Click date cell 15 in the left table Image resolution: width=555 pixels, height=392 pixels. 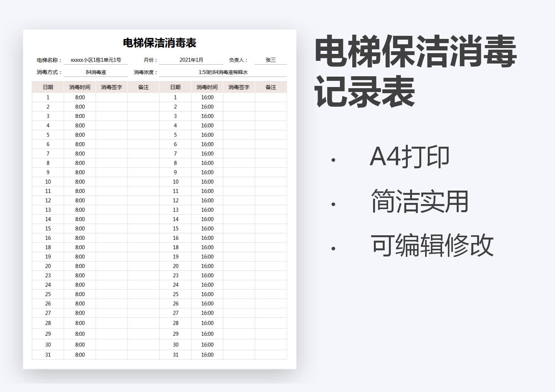tap(48, 228)
